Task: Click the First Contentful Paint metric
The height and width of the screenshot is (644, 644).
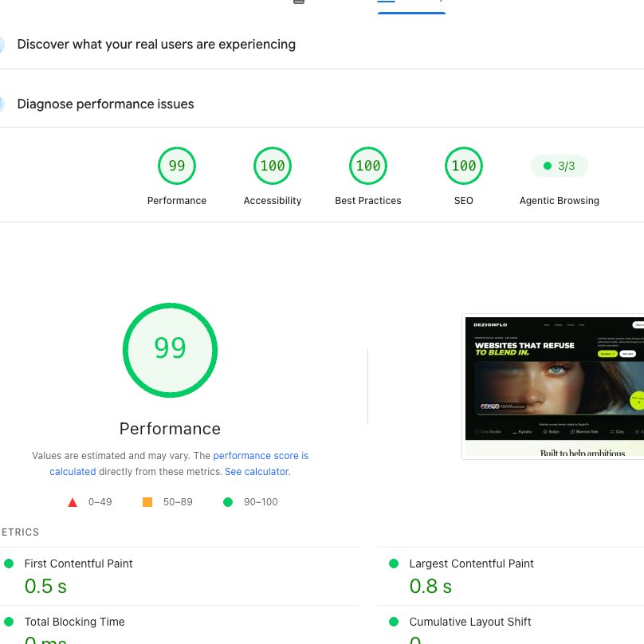Action: (78, 563)
